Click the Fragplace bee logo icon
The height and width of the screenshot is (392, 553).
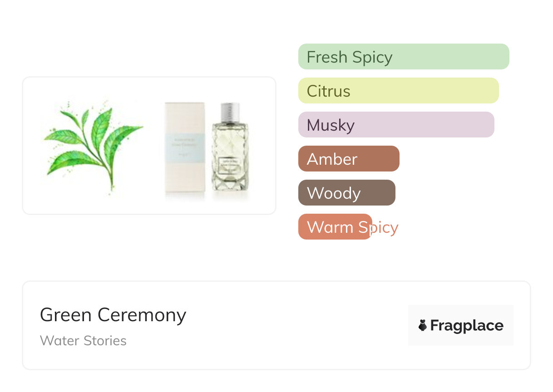(423, 325)
